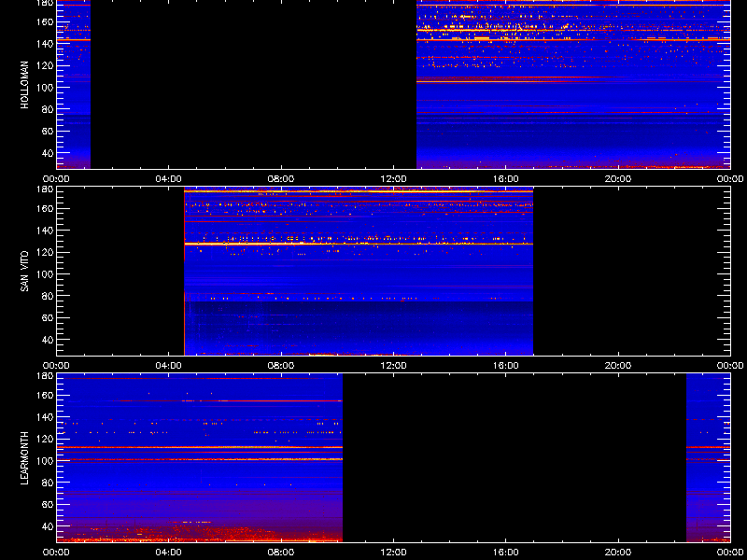
Task: Pick the 60 frequency tick label on Learmonth axis
Action: [x=48, y=505]
